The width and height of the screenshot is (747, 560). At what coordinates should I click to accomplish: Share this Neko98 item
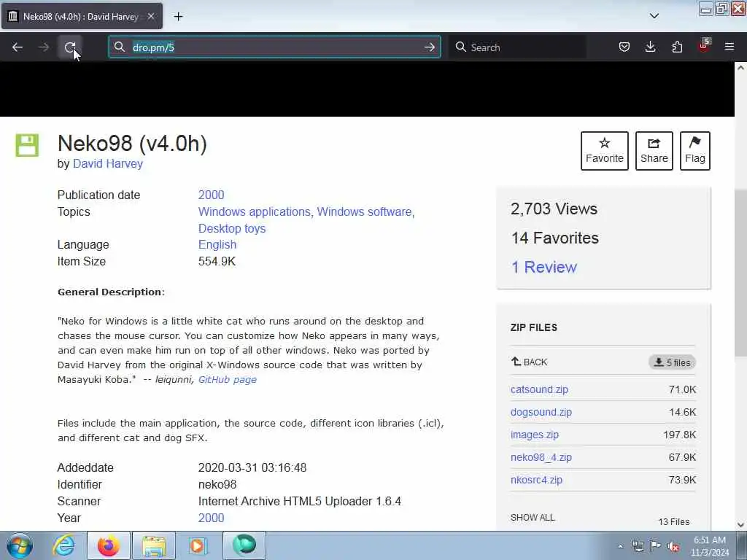[x=654, y=150]
